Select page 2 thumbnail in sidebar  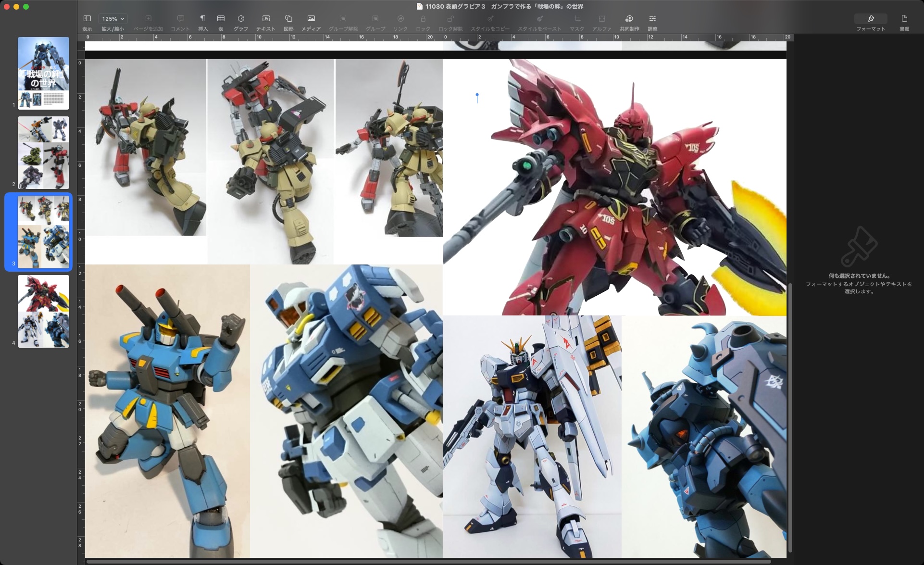[x=43, y=152]
